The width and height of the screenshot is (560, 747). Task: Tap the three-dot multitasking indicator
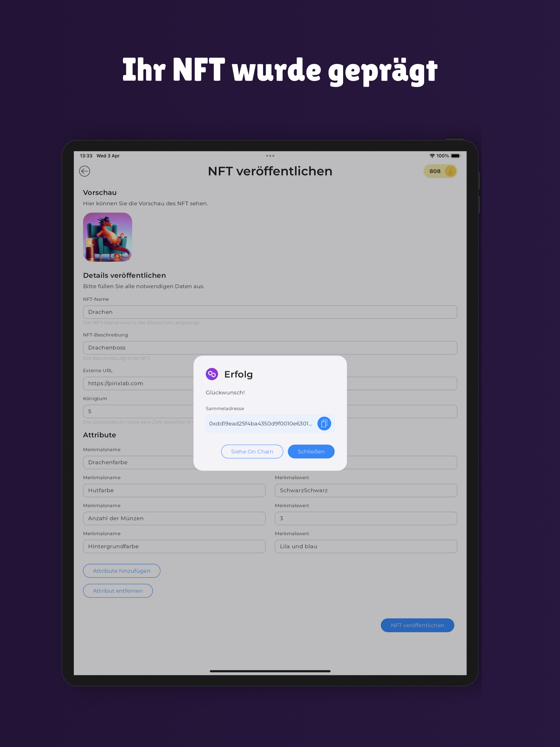click(x=270, y=156)
